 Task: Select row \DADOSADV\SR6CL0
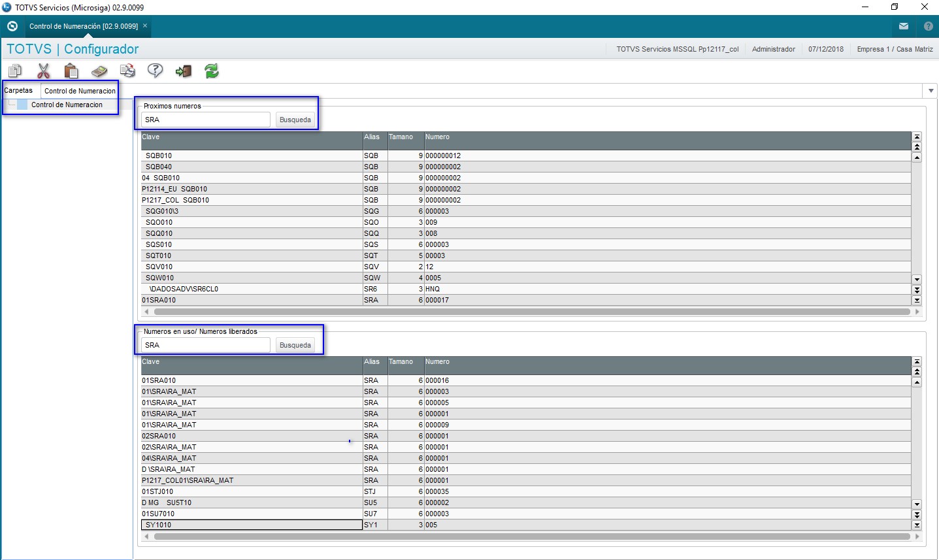tap(526, 289)
